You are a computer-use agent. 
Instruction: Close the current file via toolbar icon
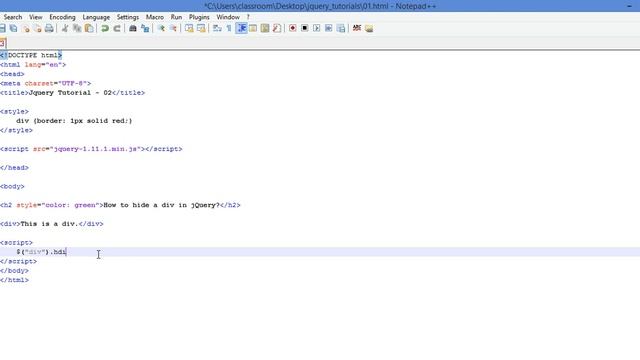[x=26, y=28]
